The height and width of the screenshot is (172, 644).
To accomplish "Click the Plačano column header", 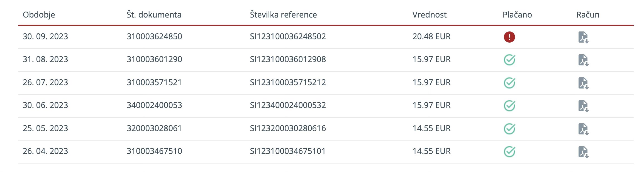I will (x=517, y=14).
